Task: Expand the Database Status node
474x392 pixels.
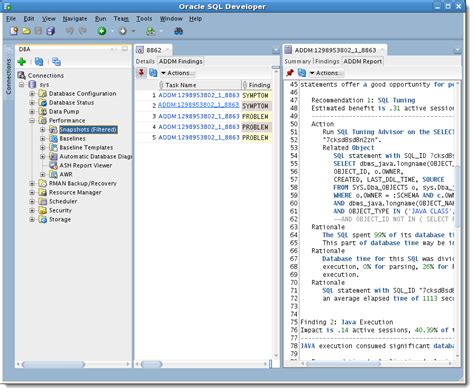Action: 32,103
